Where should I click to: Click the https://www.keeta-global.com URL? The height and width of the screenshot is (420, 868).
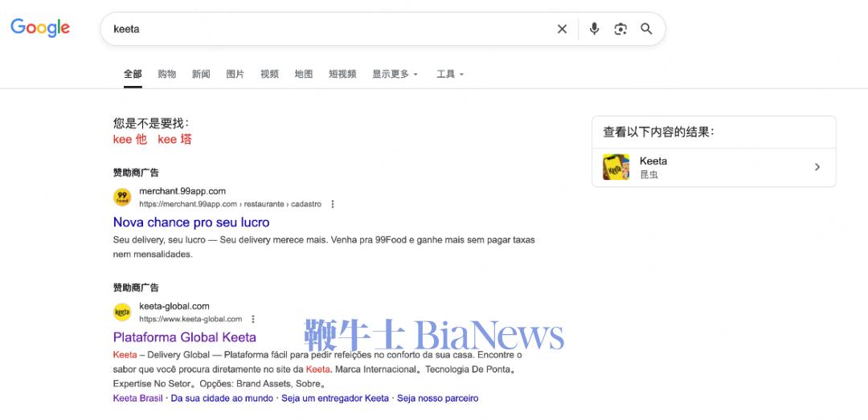[x=190, y=320]
